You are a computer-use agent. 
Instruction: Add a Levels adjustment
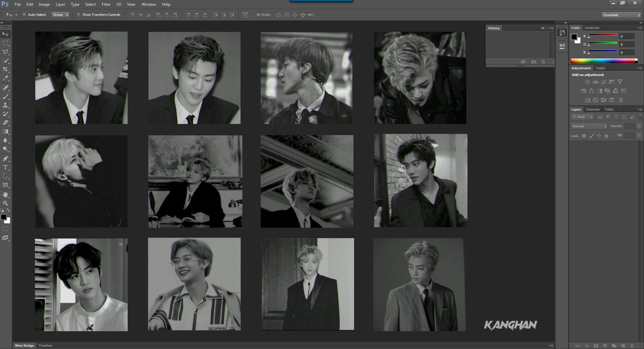(596, 82)
